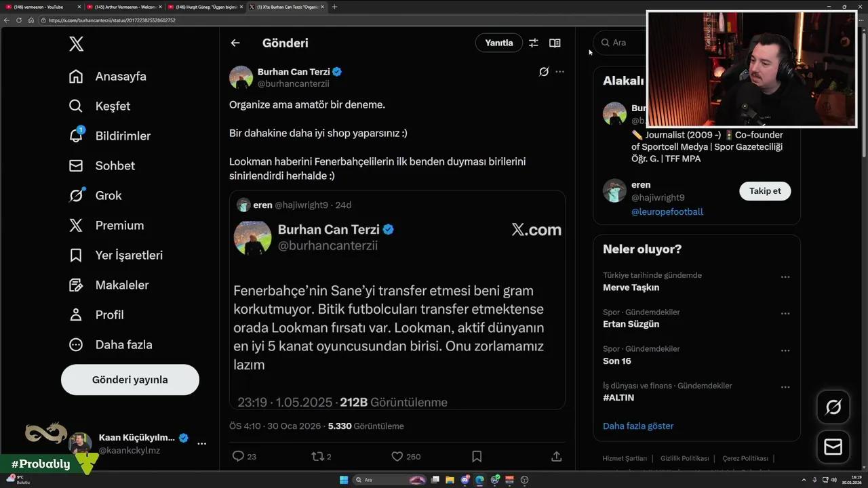Open reply sorting filter icon
The height and width of the screenshot is (488, 868).
coord(534,43)
